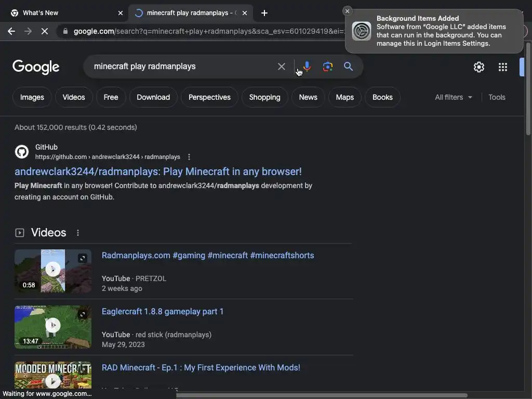
Task: Select the News filter chip
Action: [308, 97]
